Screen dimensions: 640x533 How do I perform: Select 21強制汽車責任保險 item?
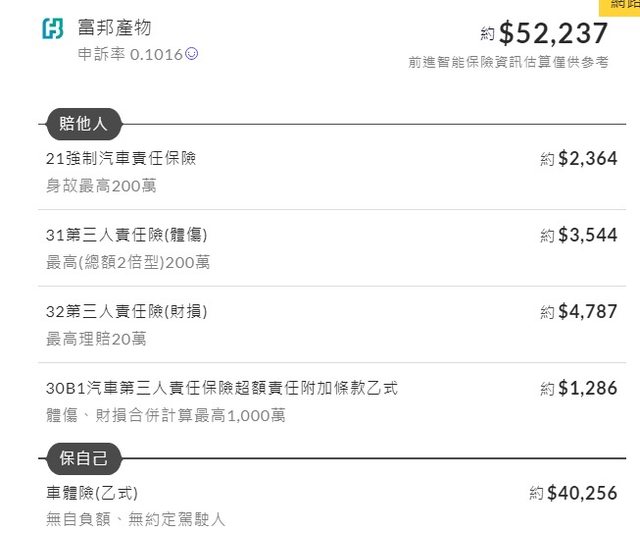(121, 158)
